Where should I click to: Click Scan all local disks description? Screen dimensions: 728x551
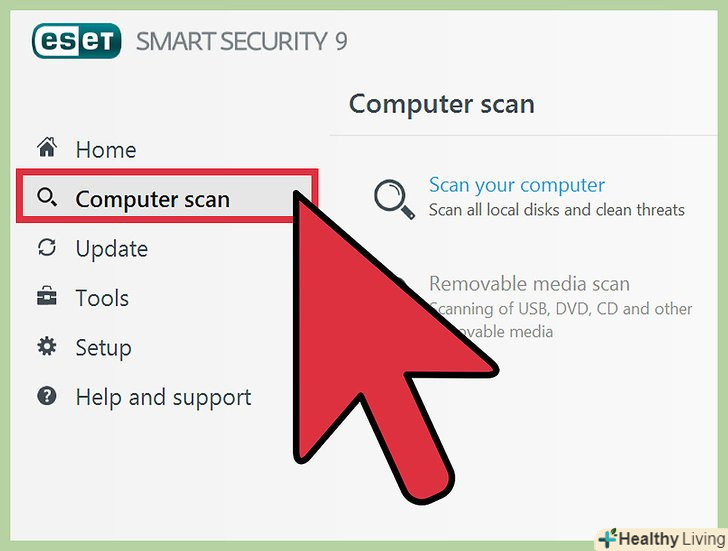(x=557, y=210)
